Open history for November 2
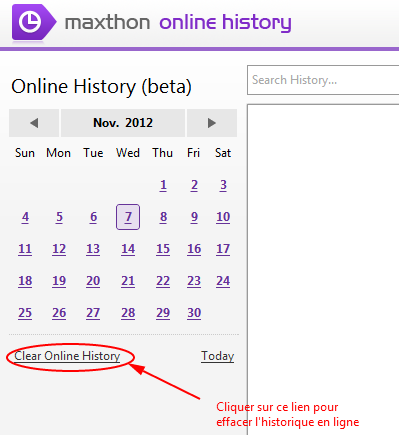Image resolution: width=399 pixels, height=435 pixels. (x=194, y=185)
